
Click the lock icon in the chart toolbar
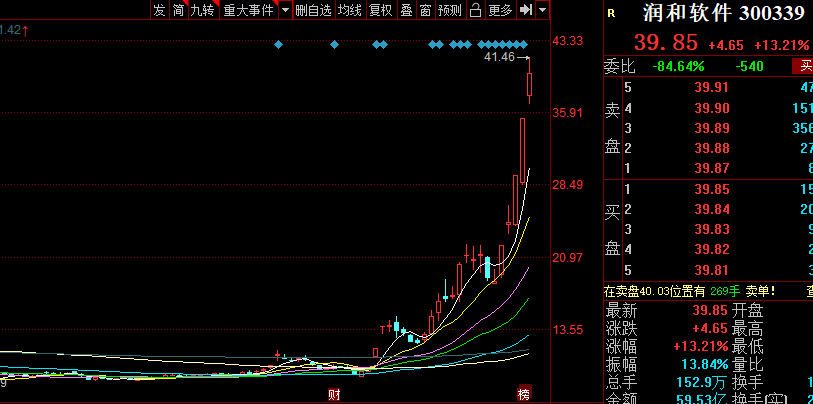pos(475,10)
